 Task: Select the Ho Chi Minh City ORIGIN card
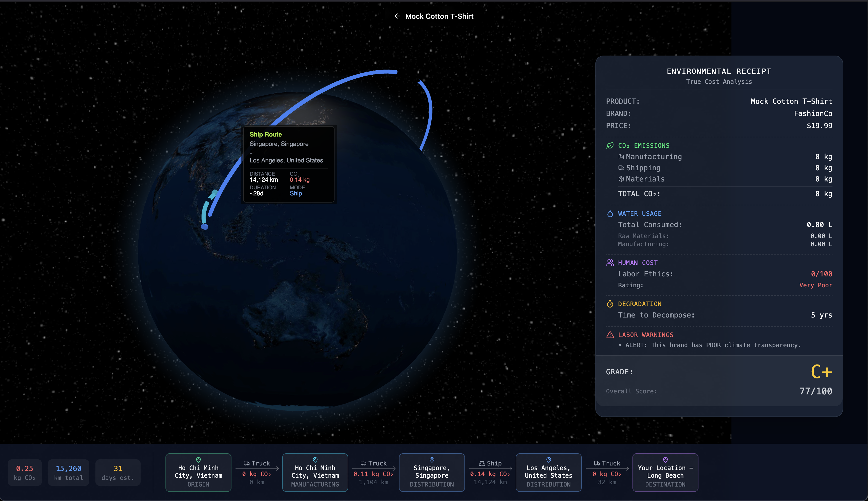[x=198, y=472]
